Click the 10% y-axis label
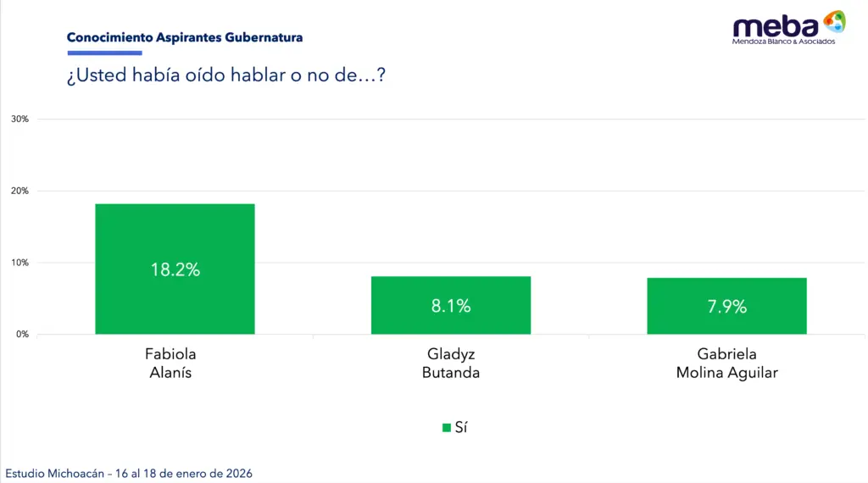The height and width of the screenshot is (483, 868). 19,263
